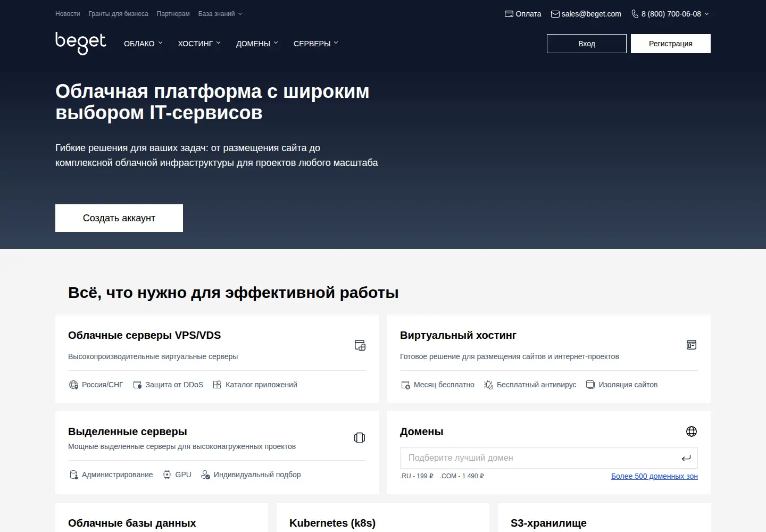Click the GPU chip icon

[x=167, y=475]
